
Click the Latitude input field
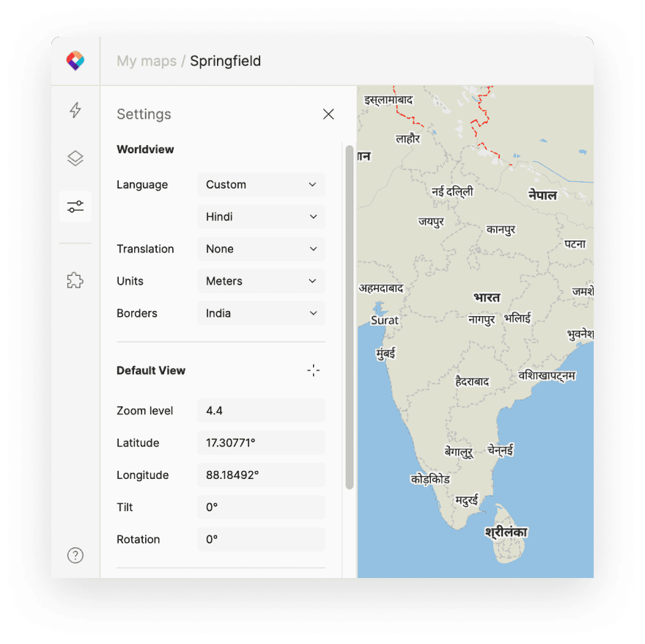(x=261, y=442)
